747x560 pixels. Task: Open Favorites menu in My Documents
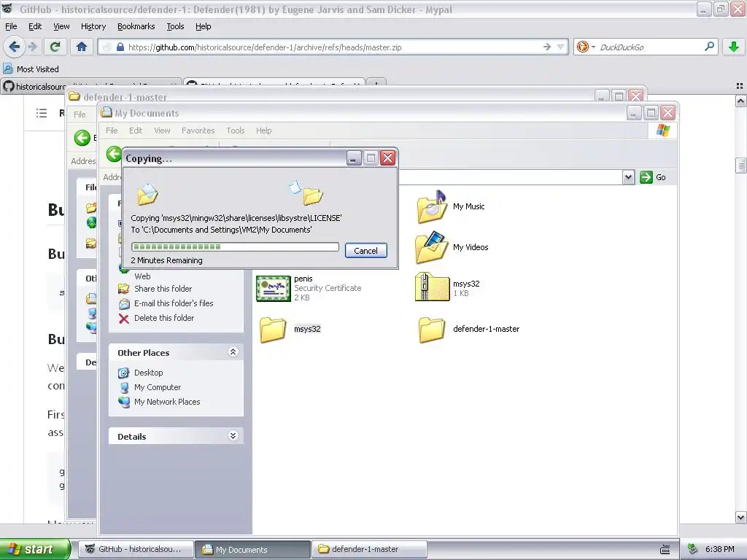pos(198,131)
